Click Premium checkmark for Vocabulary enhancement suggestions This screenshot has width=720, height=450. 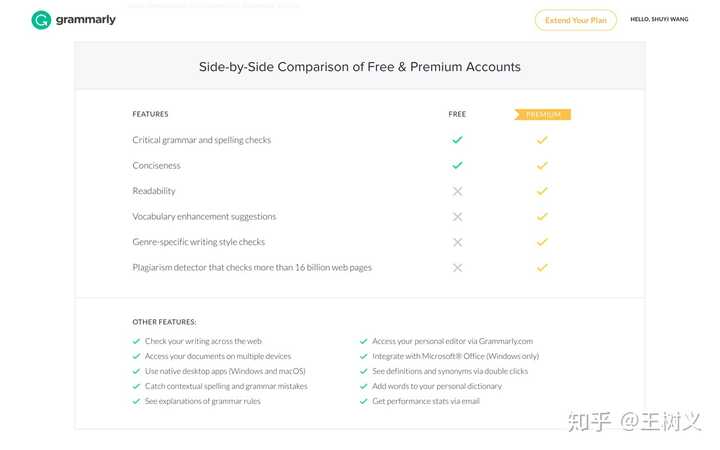pyautogui.click(x=542, y=216)
